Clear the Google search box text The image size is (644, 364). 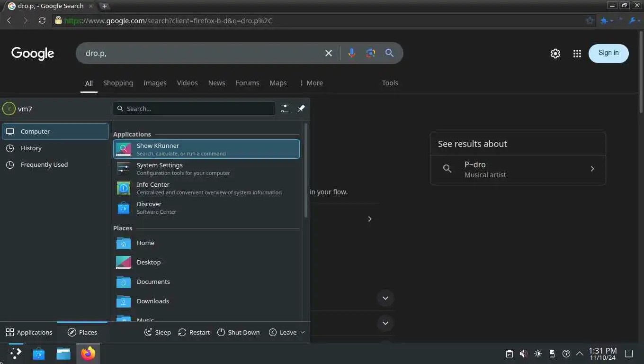point(329,53)
